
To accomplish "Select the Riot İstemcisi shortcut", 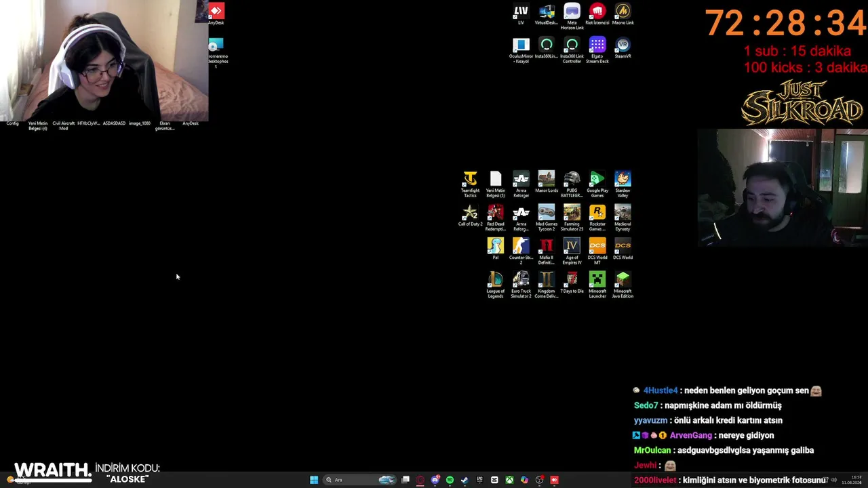I will 597,14.
